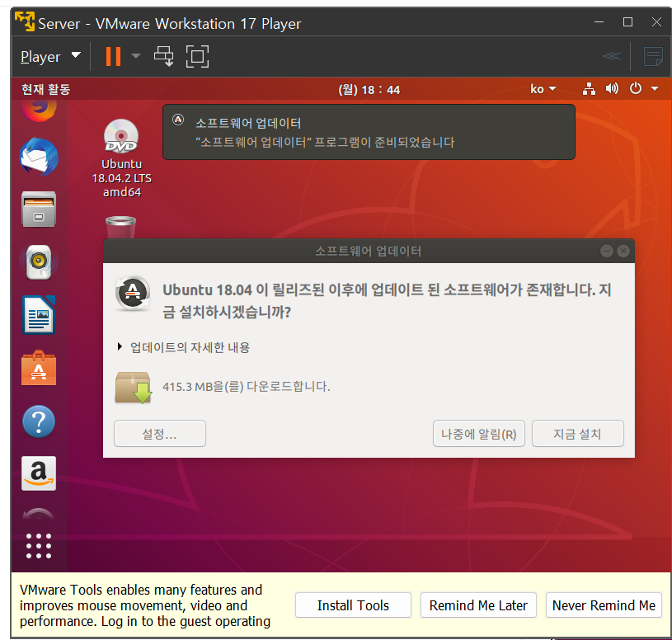The image size is (672, 640).
Task: Open Rhythmbox music player in dock
Action: pos(39,262)
